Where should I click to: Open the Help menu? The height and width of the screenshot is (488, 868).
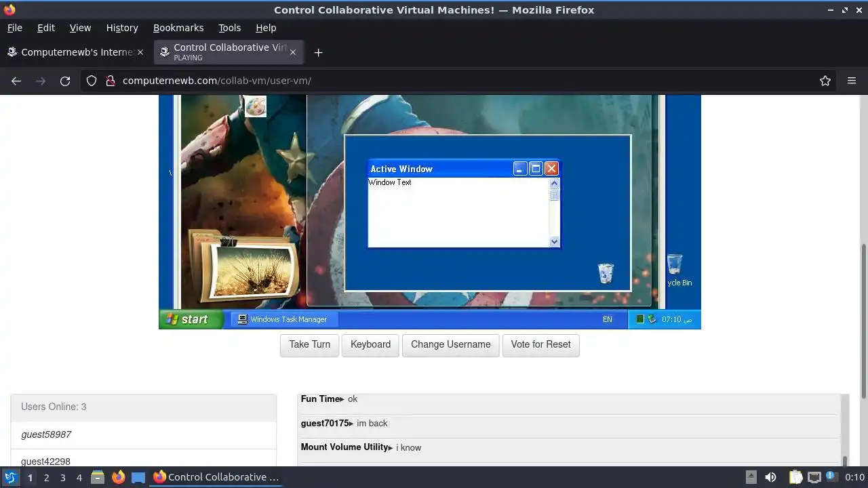point(266,28)
